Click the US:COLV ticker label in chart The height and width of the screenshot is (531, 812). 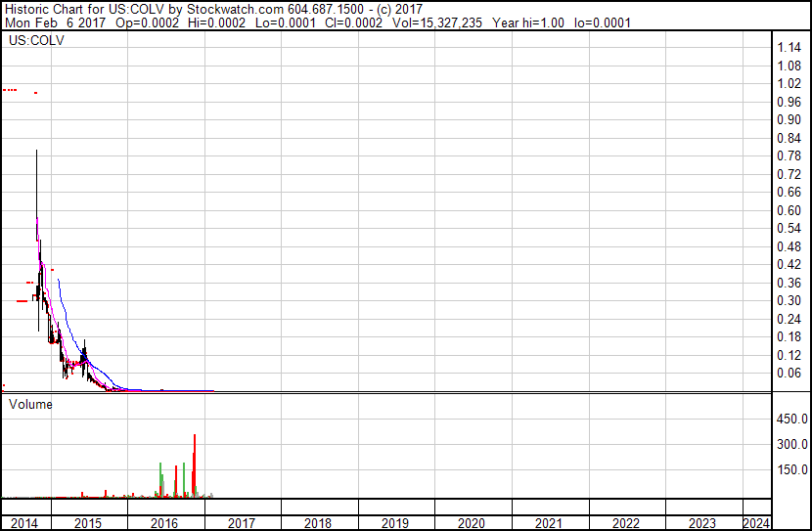coord(33,42)
